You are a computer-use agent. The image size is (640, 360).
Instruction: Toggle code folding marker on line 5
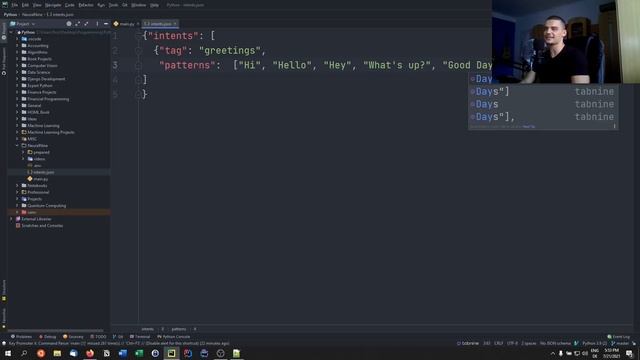tap(138, 95)
